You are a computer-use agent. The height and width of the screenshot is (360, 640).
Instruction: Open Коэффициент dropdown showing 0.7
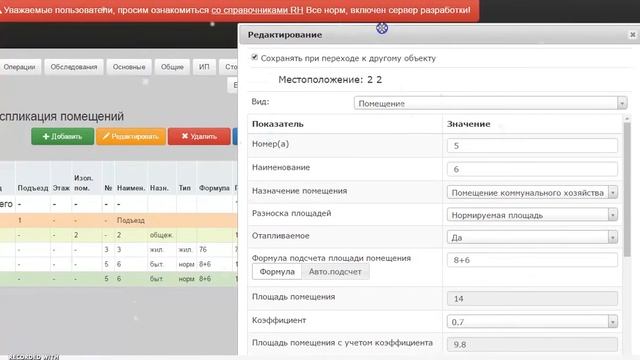pyautogui.click(x=532, y=322)
